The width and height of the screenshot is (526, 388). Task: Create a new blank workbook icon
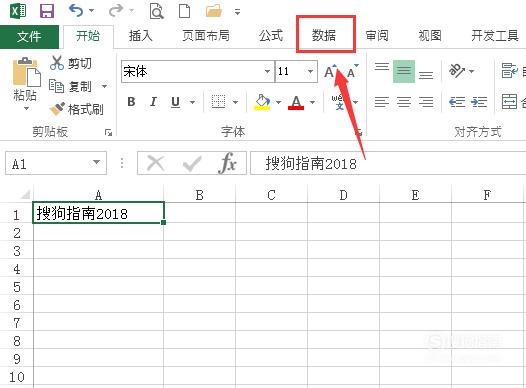pos(185,11)
